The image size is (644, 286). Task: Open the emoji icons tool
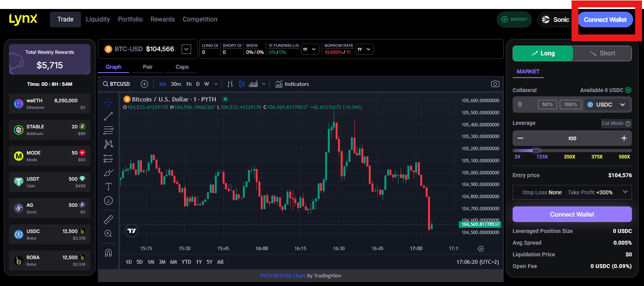(x=108, y=201)
